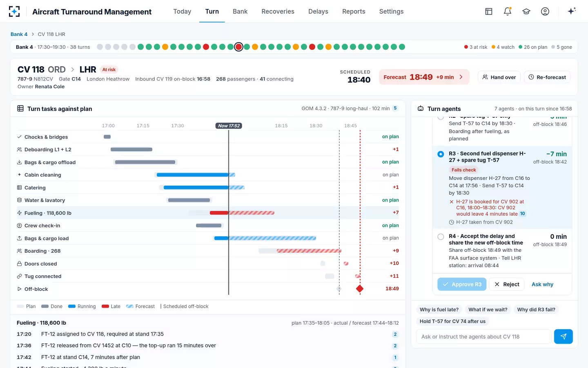This screenshot has width=588, height=368.
Task: Click the send message arrow button
Action: coord(563,337)
